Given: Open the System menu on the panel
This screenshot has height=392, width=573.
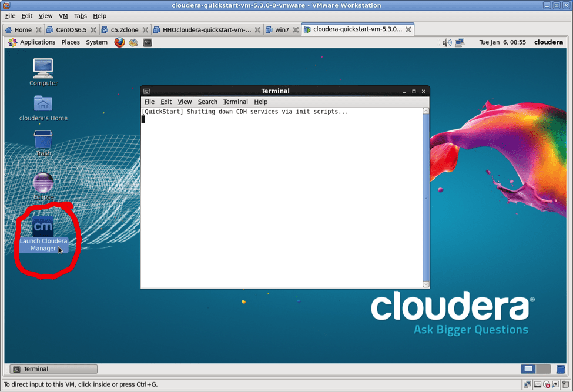Looking at the screenshot, I should [x=96, y=42].
